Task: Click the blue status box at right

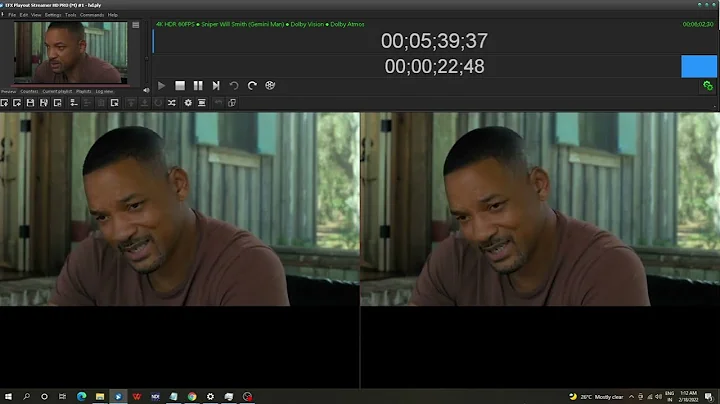Action: (698, 66)
